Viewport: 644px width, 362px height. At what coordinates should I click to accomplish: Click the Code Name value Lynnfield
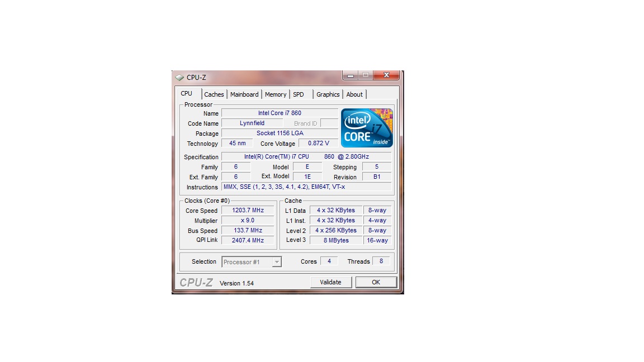coord(252,123)
